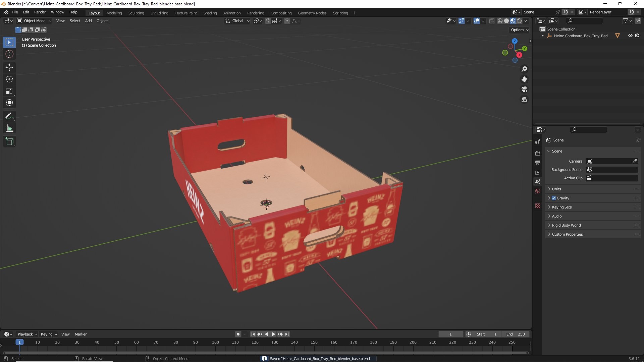This screenshot has height=362, width=644.
Task: Activate the Select Box tool
Action: tap(9, 42)
